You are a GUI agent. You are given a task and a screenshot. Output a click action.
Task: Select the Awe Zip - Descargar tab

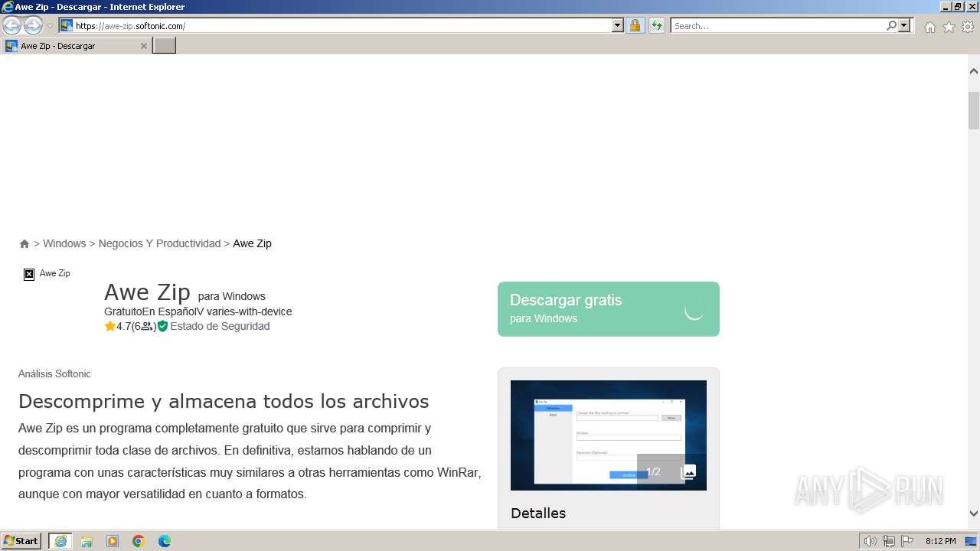(76, 46)
